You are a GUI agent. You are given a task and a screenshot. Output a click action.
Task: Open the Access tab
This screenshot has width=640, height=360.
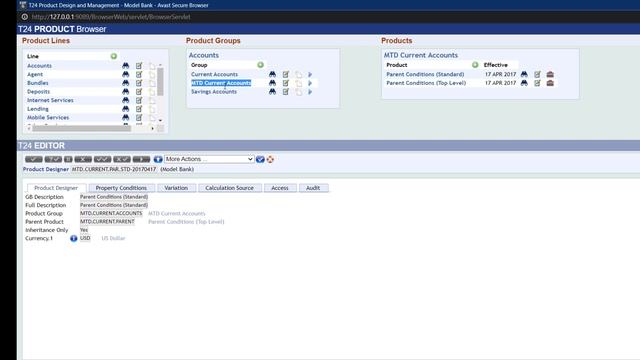(x=280, y=188)
